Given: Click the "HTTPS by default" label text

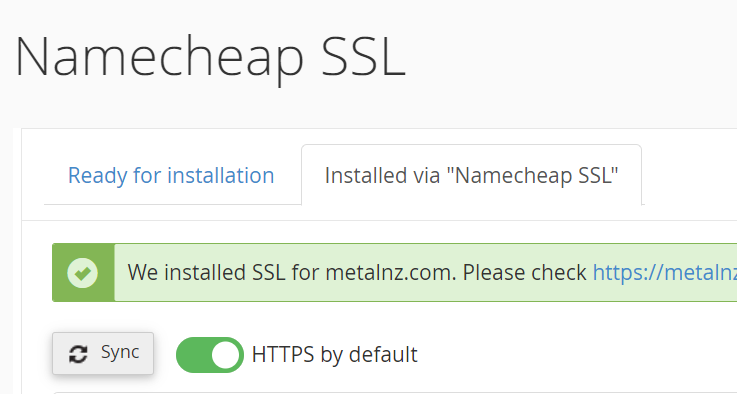Looking at the screenshot, I should click(x=334, y=355).
